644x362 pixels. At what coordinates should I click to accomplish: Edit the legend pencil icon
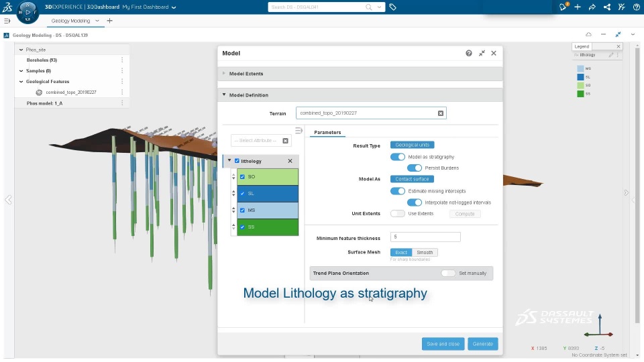pos(611,54)
